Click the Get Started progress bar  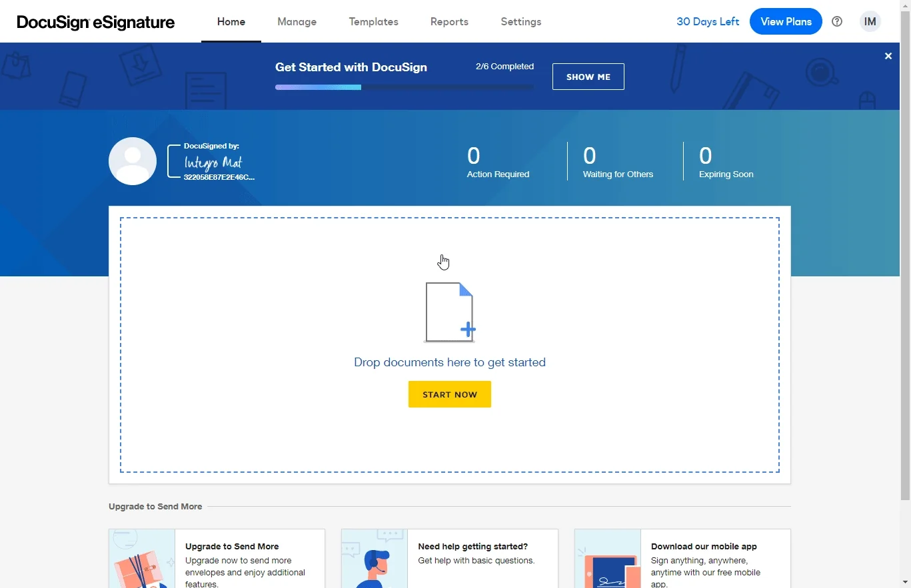click(405, 87)
